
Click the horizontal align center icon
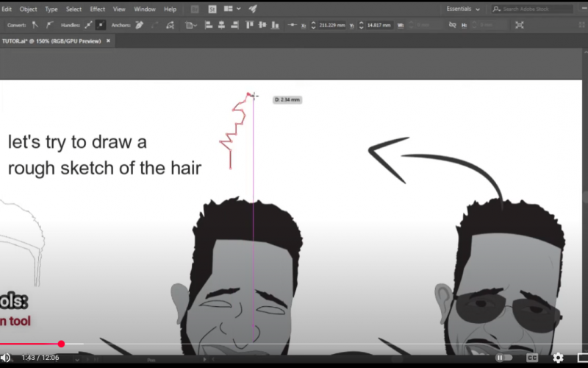pyautogui.click(x=220, y=24)
